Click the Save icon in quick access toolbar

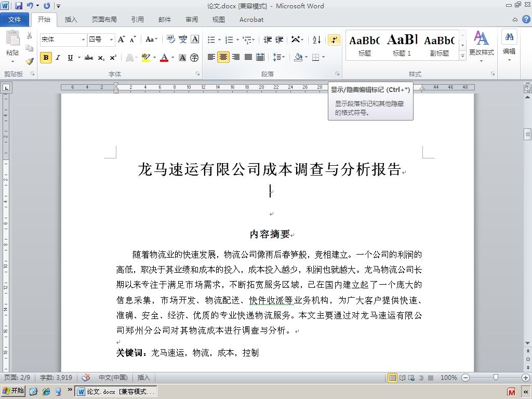tap(18, 5)
